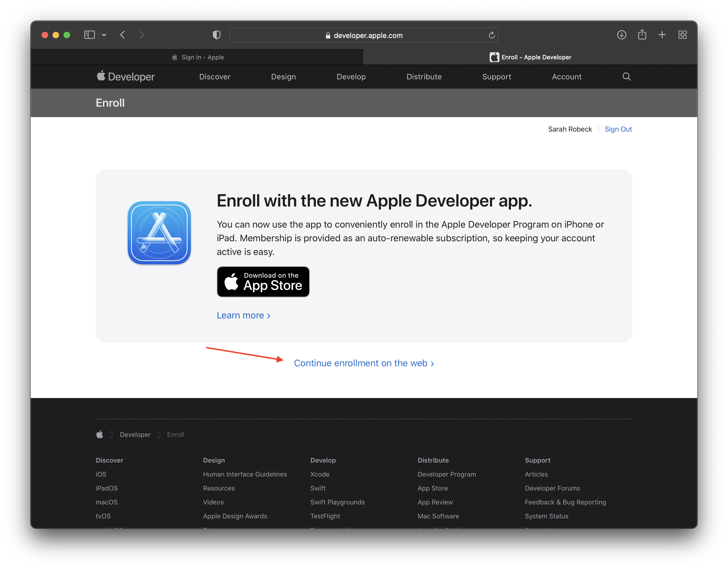728x569 pixels.
Task: Open Videos footer link
Action: pos(214,502)
